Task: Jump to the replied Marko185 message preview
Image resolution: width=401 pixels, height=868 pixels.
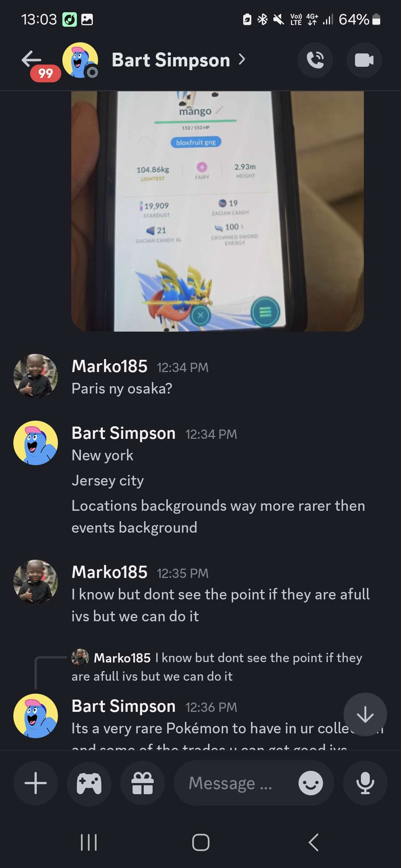Action: point(217,667)
